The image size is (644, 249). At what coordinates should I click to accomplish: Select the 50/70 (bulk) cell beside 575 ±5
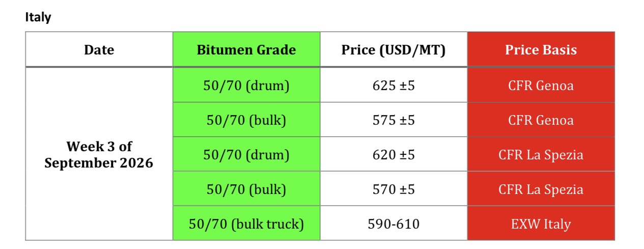(246, 120)
